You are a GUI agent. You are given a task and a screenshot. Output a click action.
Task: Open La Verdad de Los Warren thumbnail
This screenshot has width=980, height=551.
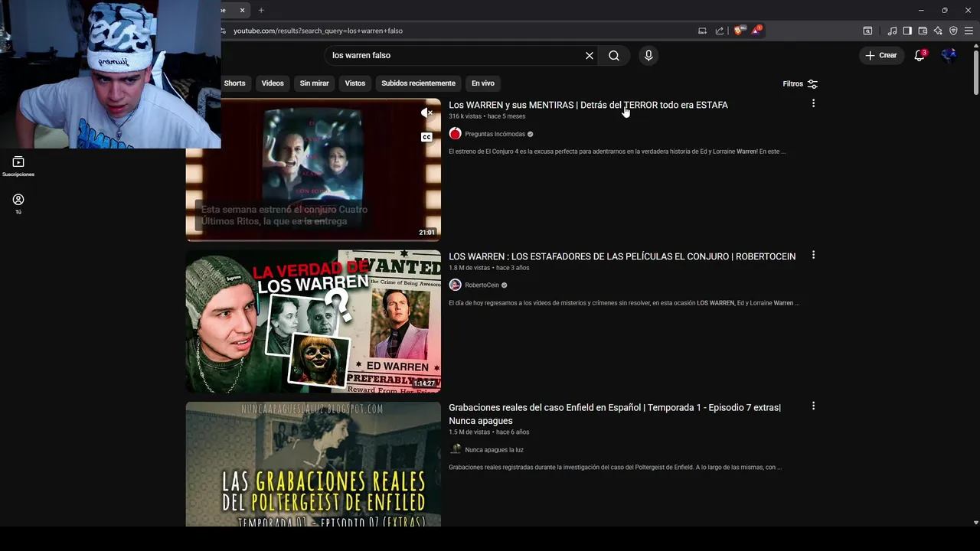313,321
